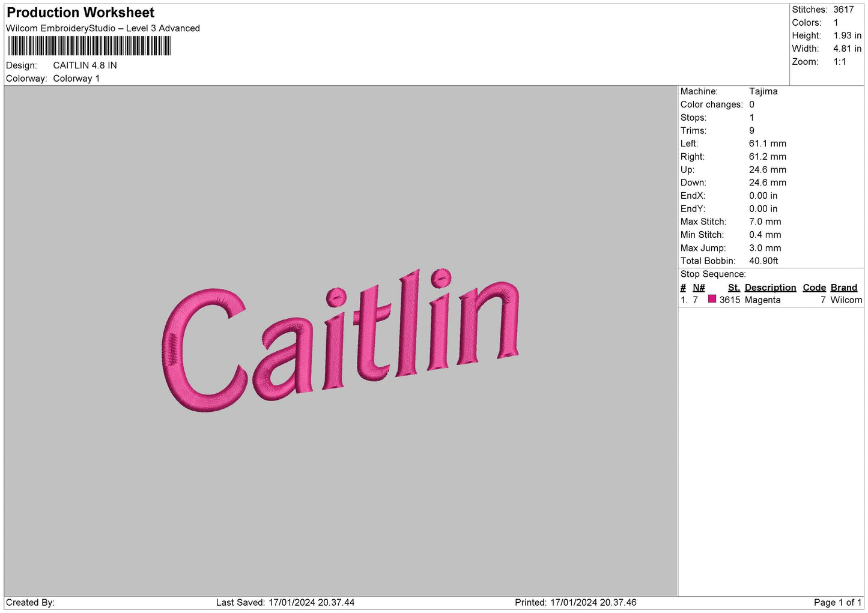Image resolution: width=868 pixels, height=613 pixels.
Task: Click the Brand column header
Action: coord(843,288)
